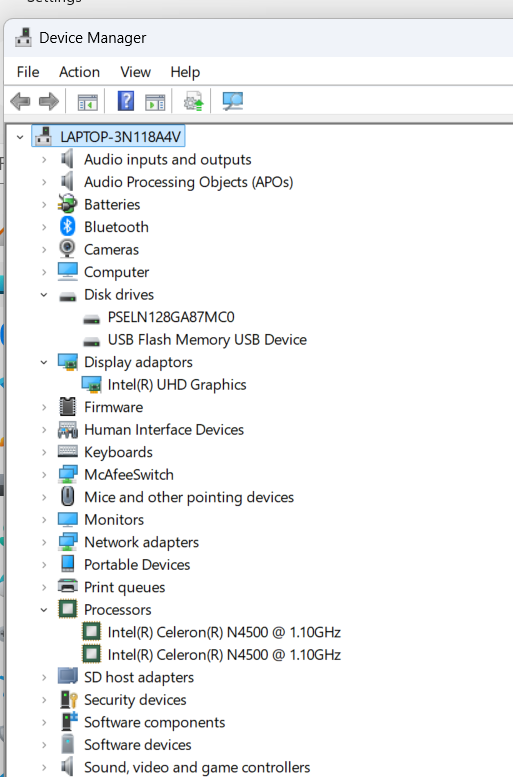Select the Sound, video and game controllers label

(197, 767)
